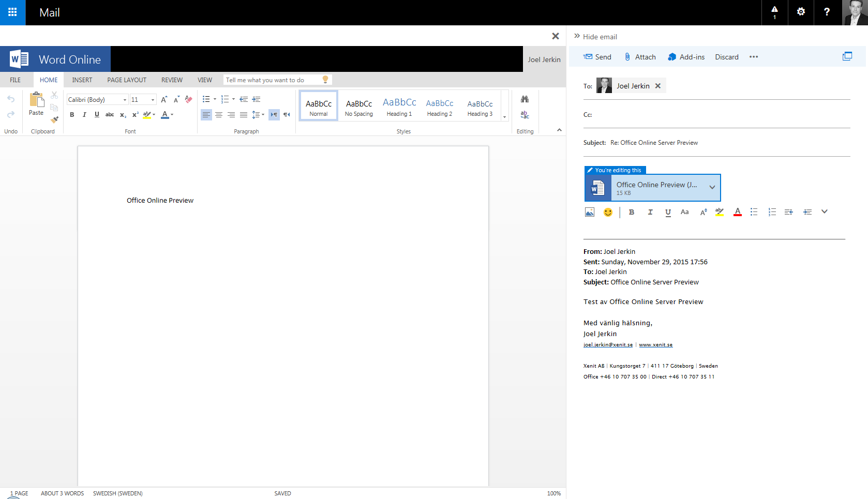868x499 pixels.
Task: Decrease indent in Word Paragraph group
Action: tap(244, 99)
